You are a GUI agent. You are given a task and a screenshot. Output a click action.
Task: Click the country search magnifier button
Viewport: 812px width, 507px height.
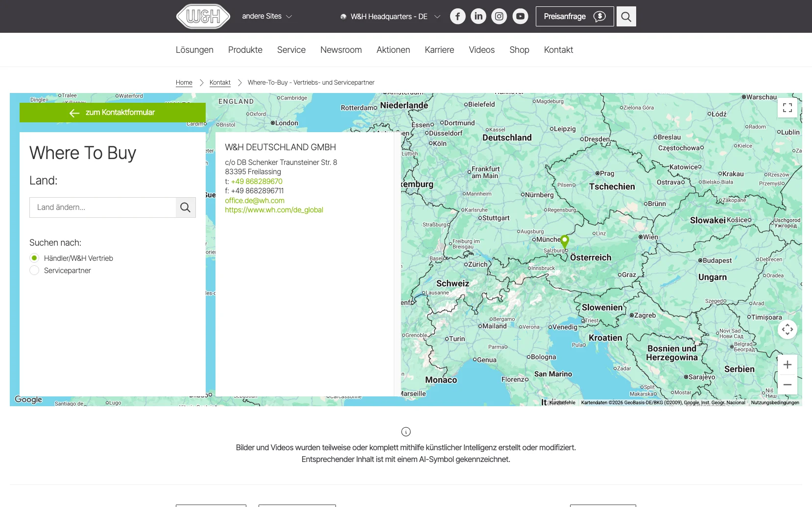pos(186,207)
